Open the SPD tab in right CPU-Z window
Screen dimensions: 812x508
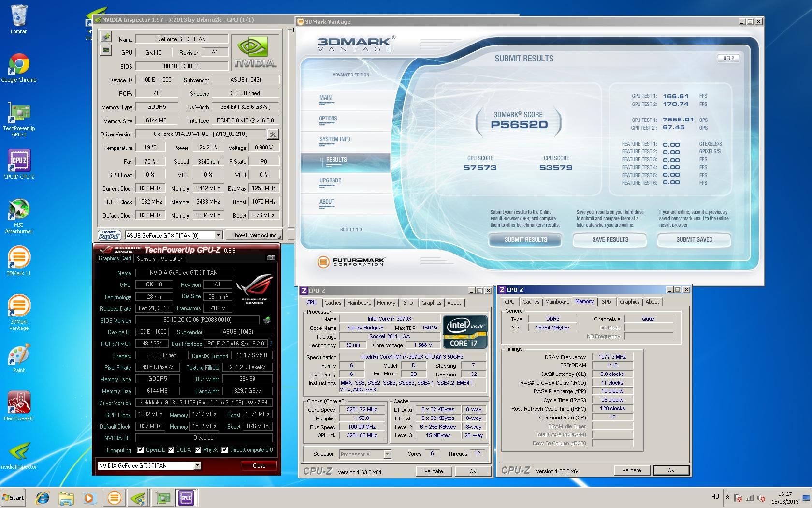[607, 302]
